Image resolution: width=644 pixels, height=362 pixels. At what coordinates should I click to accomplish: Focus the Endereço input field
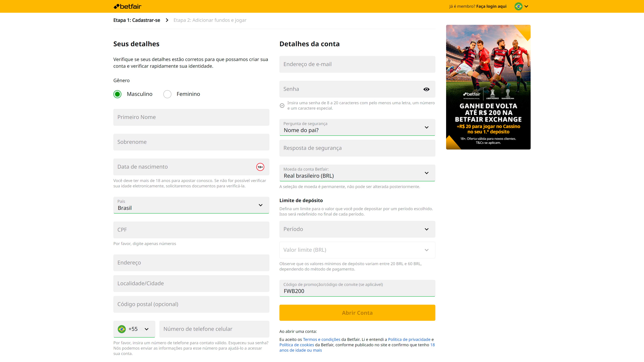click(x=191, y=263)
